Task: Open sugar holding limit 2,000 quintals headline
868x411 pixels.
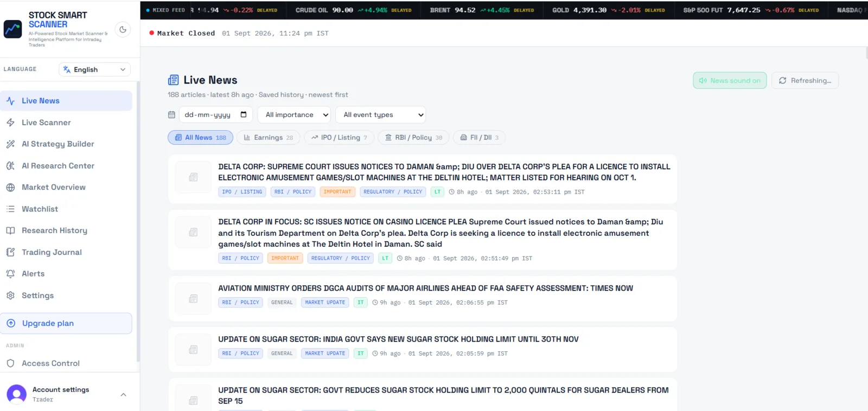Action: (443, 395)
